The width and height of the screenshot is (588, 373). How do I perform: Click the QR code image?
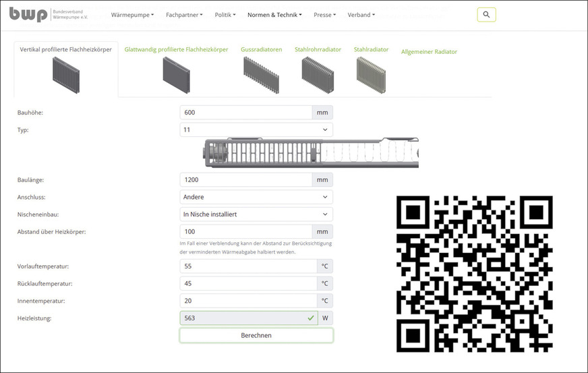pos(474,275)
